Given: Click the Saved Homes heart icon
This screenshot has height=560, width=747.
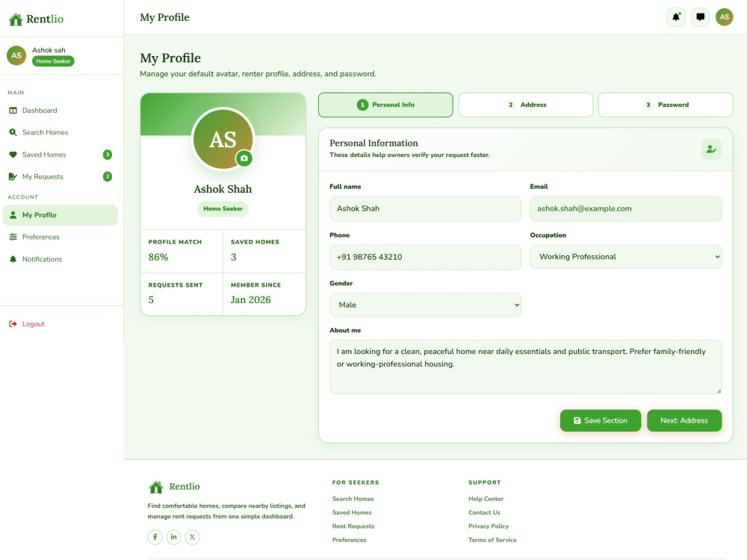Looking at the screenshot, I should (13, 155).
